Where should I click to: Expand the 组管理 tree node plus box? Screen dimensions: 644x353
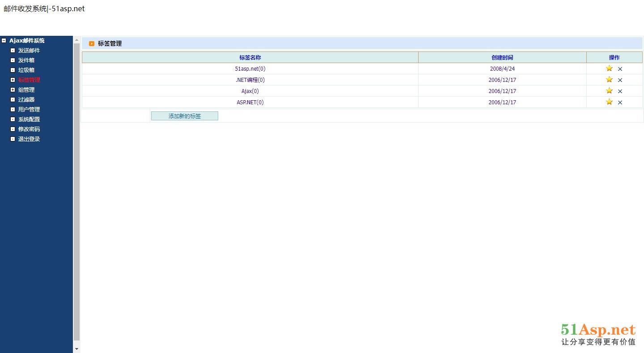13,89
